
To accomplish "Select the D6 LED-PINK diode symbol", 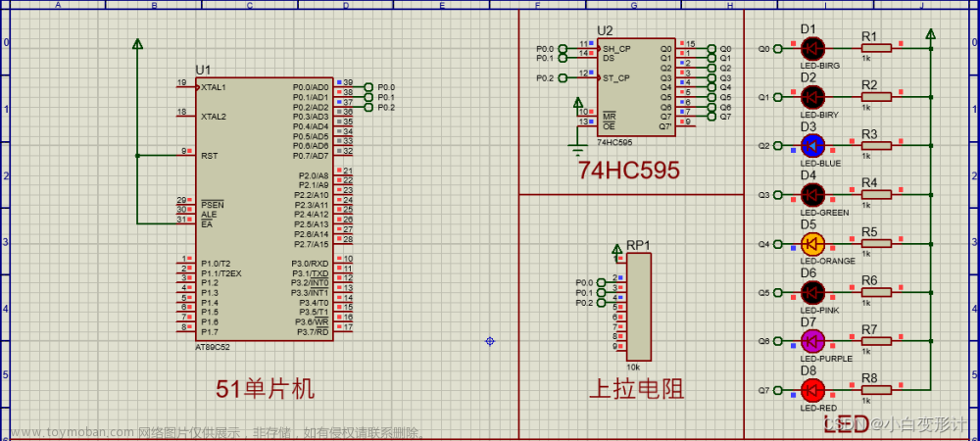I will 812,292.
